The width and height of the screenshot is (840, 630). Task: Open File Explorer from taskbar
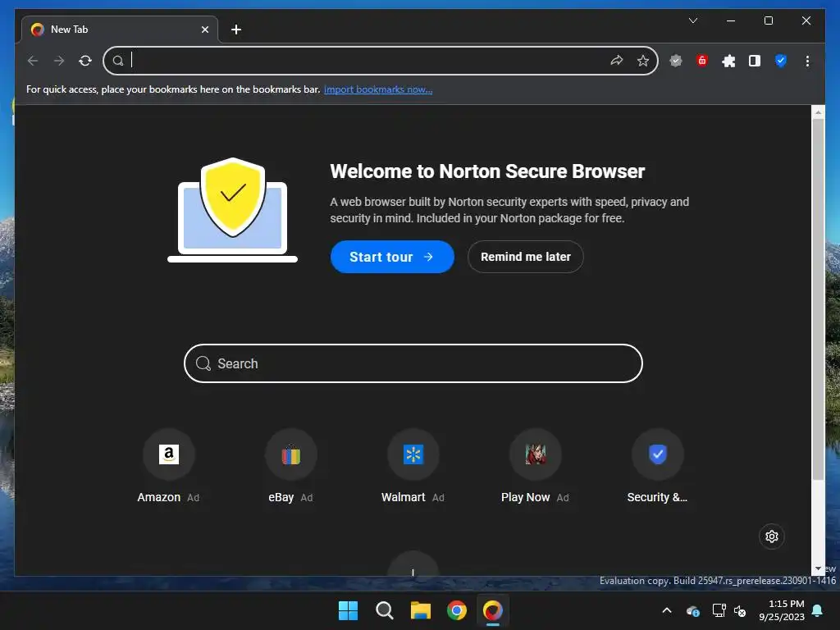[421, 610]
